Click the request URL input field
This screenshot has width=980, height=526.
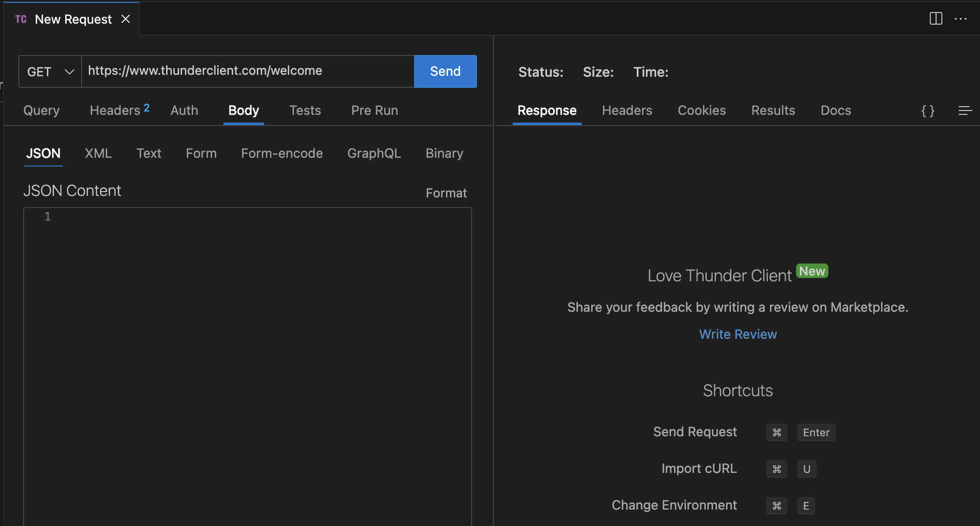247,71
